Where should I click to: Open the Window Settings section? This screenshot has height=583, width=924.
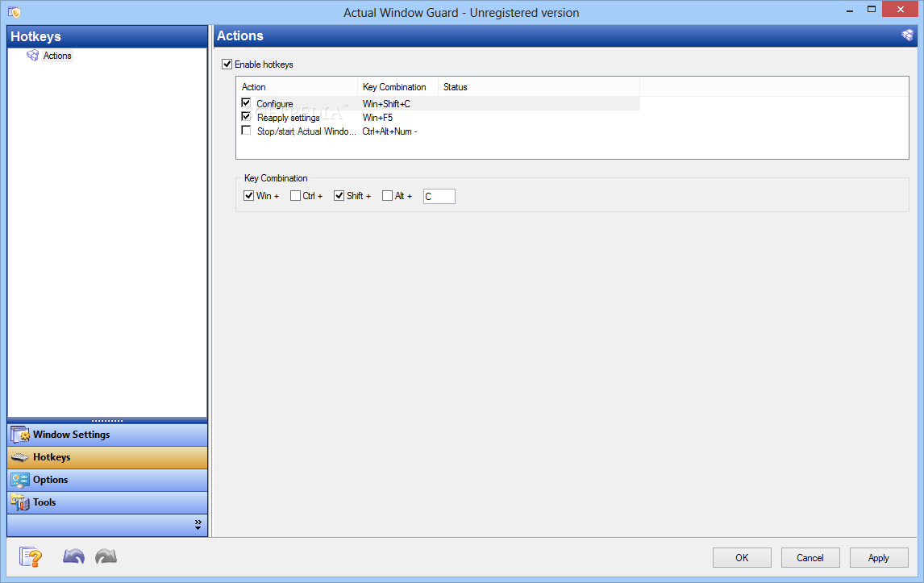107,435
